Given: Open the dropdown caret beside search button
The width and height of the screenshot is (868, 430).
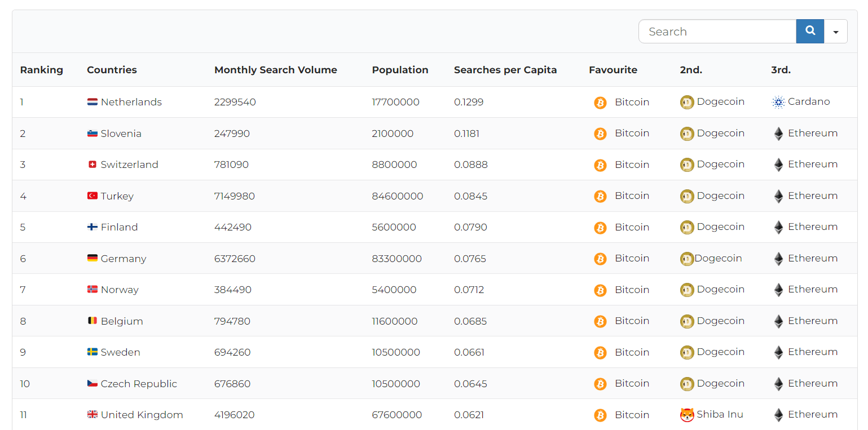Looking at the screenshot, I should tap(836, 32).
